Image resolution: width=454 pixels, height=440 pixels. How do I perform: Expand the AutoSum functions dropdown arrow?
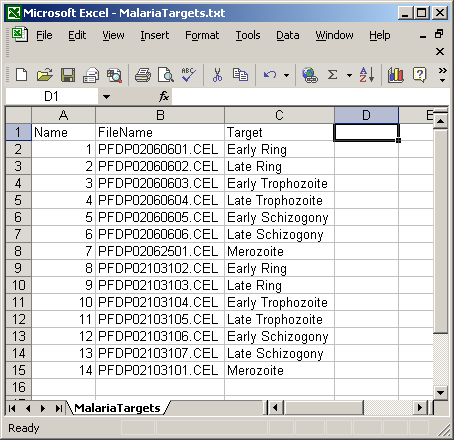(349, 75)
